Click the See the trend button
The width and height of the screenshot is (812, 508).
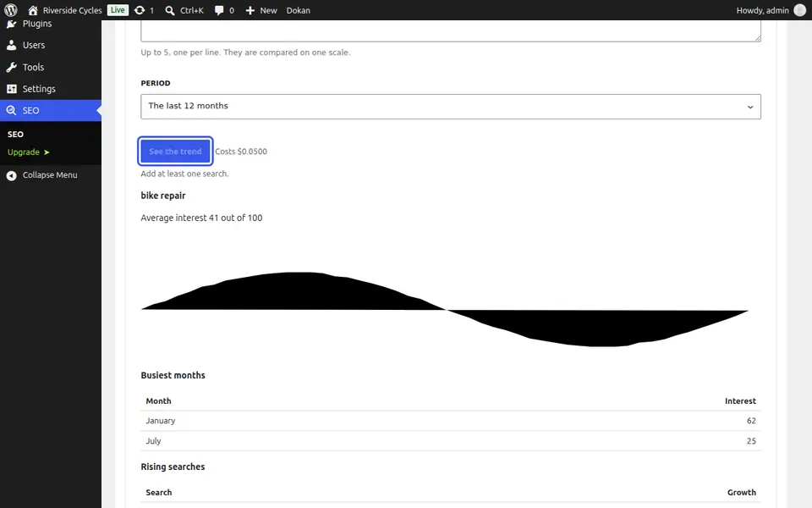175,152
